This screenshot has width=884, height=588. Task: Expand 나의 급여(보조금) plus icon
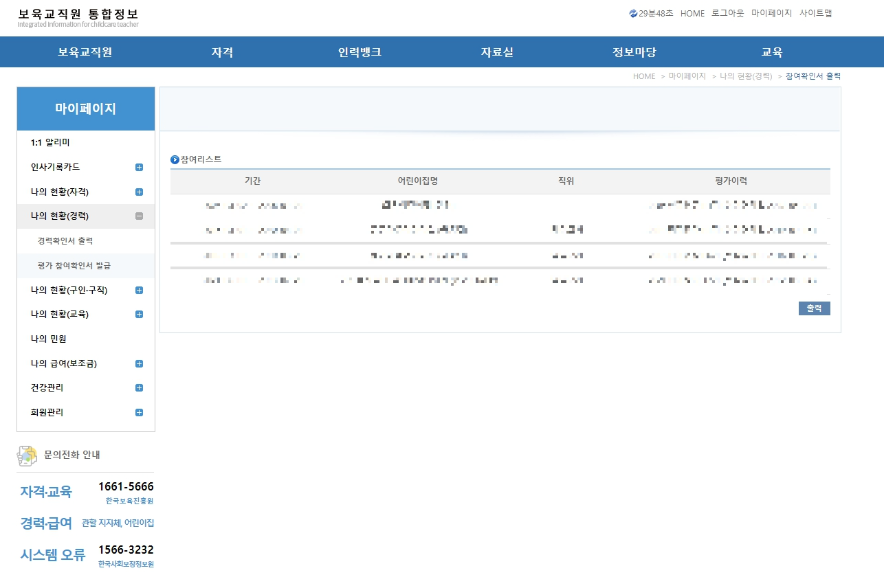point(140,363)
